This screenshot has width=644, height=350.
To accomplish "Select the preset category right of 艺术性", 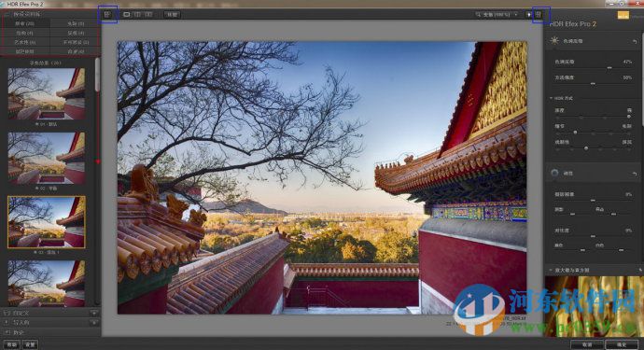I will [x=76, y=42].
